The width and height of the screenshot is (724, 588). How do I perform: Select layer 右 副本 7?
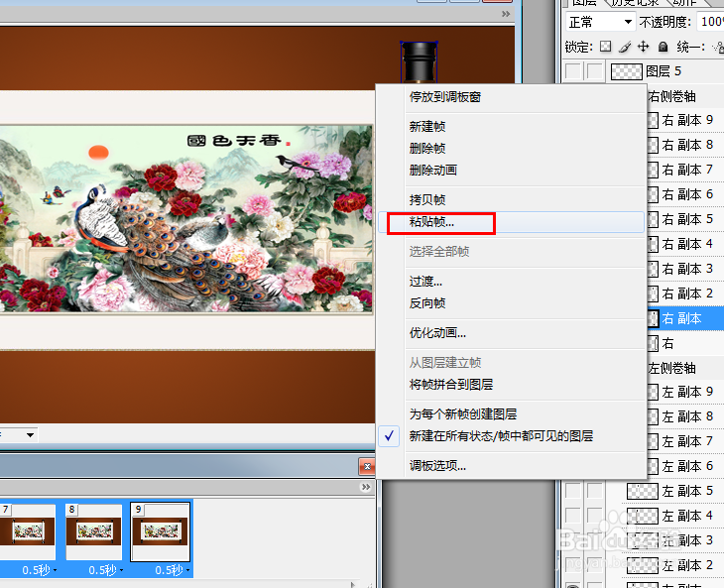click(687, 170)
